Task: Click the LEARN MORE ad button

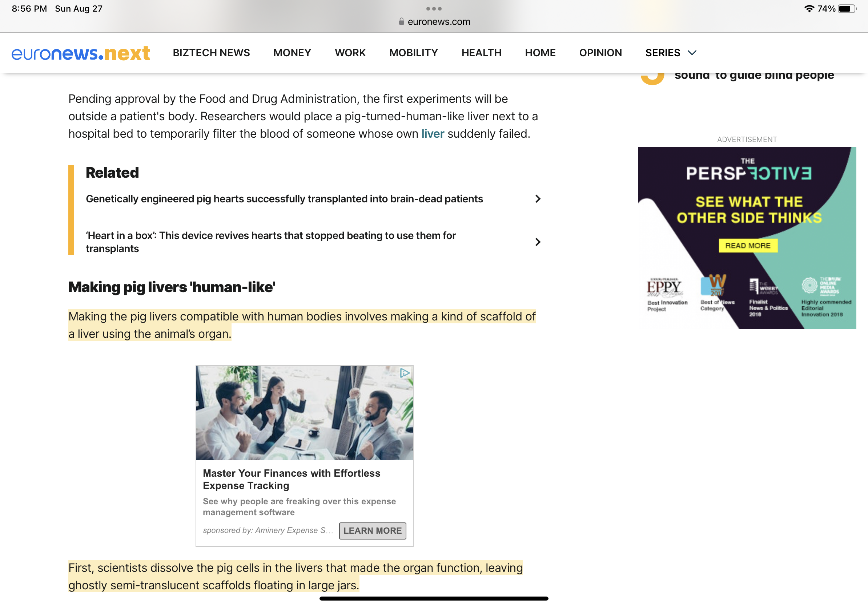Action: pos(372,530)
